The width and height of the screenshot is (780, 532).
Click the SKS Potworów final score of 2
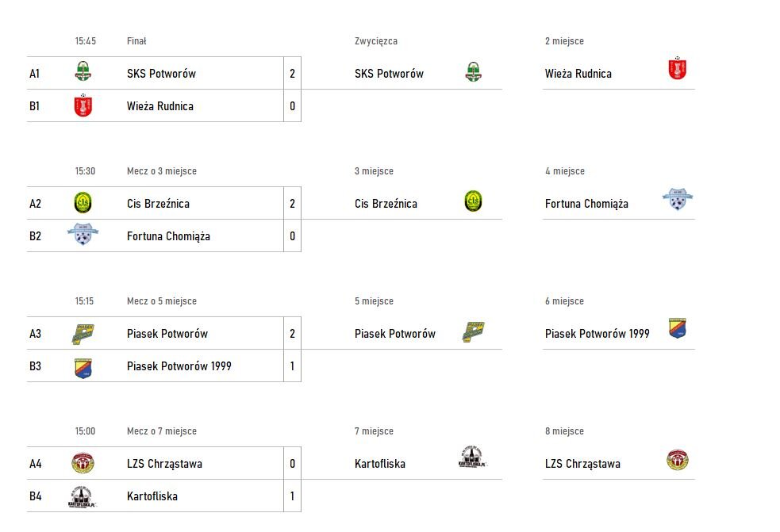[292, 74]
